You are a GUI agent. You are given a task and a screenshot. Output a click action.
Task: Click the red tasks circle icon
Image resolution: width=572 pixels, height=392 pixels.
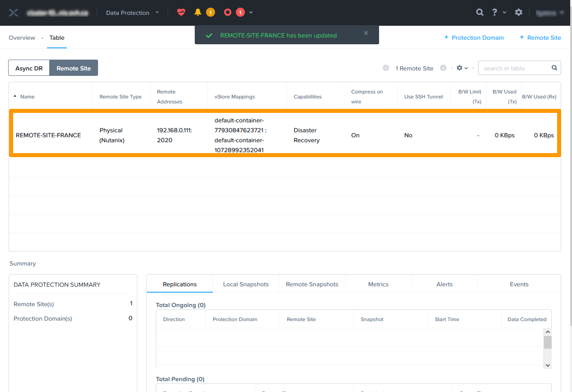click(228, 13)
